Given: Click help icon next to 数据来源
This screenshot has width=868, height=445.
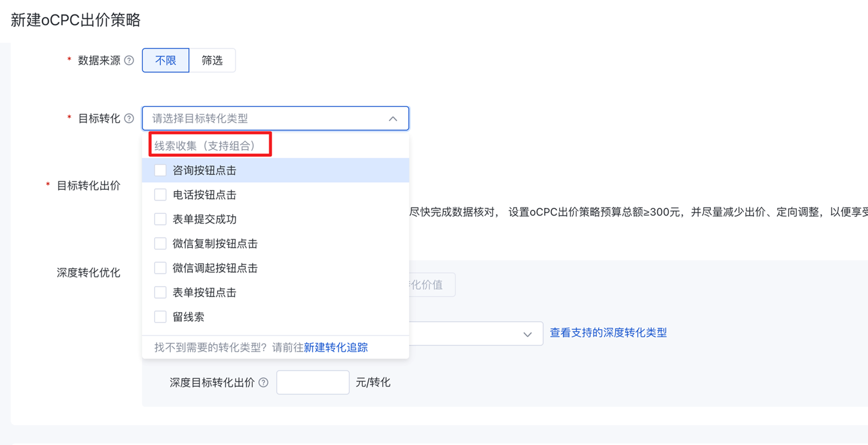Looking at the screenshot, I should tap(129, 61).
